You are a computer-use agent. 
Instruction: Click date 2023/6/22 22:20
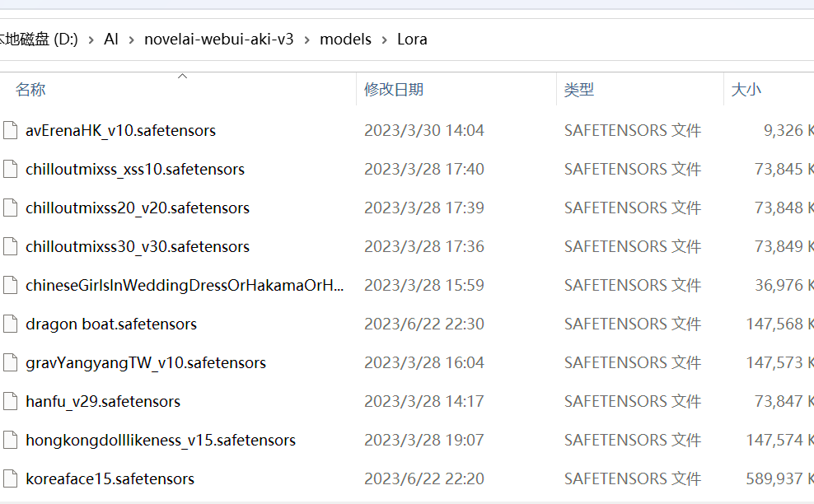[424, 478]
